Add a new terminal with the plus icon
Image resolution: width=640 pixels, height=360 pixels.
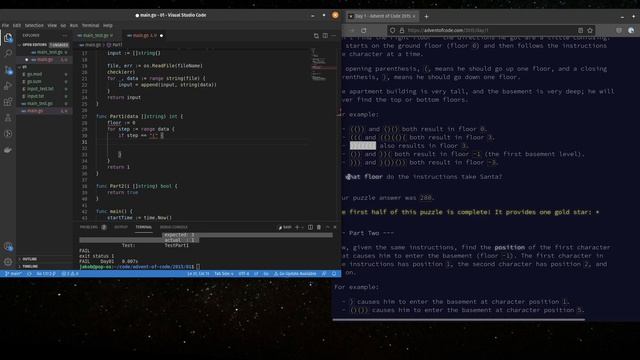[x=297, y=227]
